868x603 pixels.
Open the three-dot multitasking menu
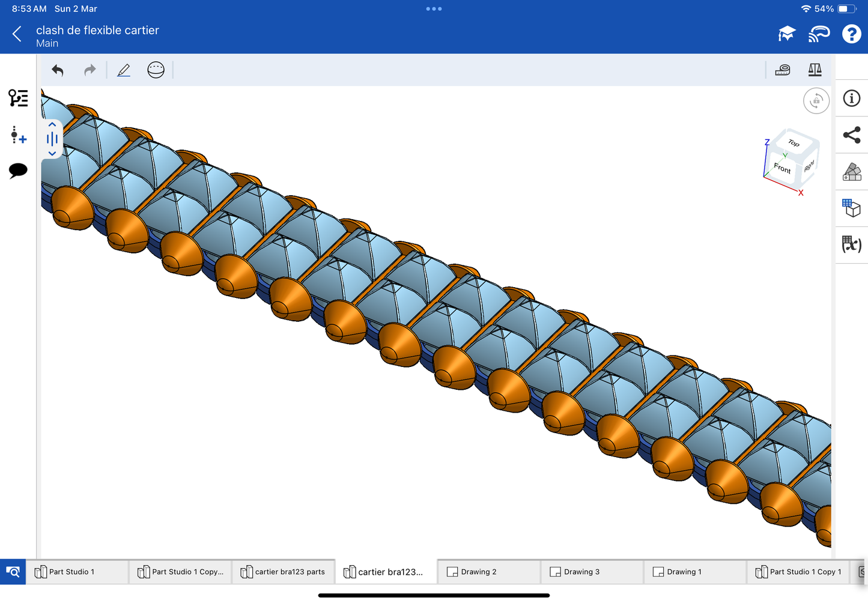(434, 9)
